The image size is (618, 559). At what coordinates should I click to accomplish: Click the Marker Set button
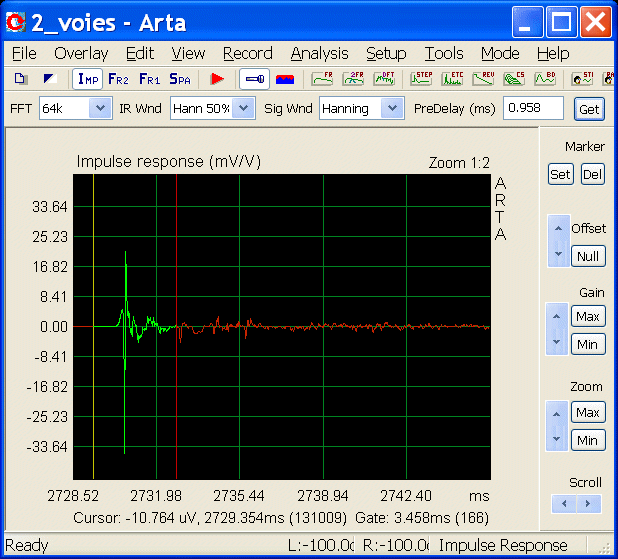(560, 174)
